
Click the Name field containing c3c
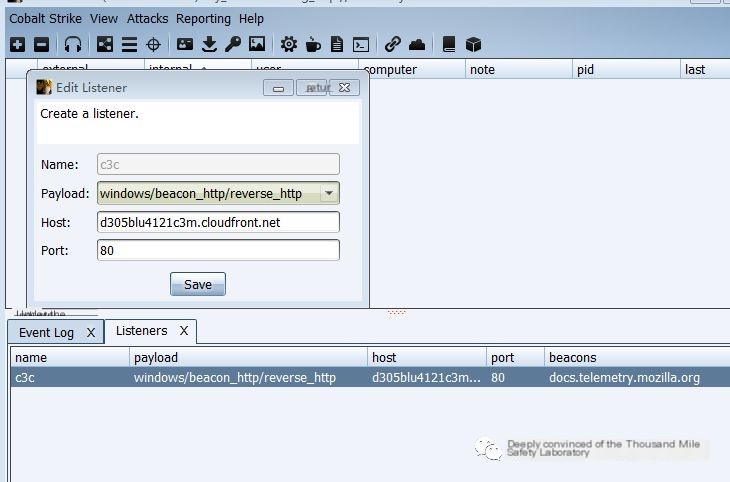click(x=218, y=164)
